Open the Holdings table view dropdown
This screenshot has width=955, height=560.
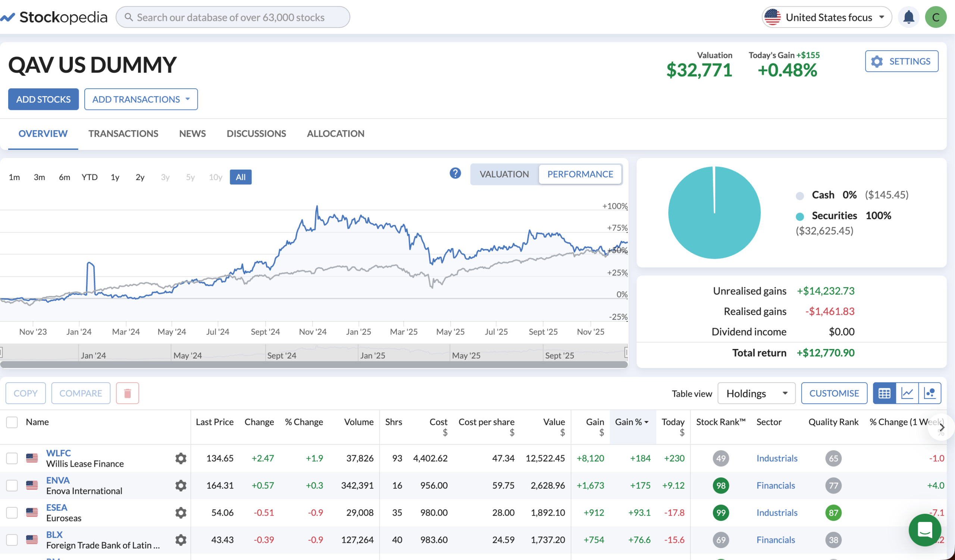(756, 393)
